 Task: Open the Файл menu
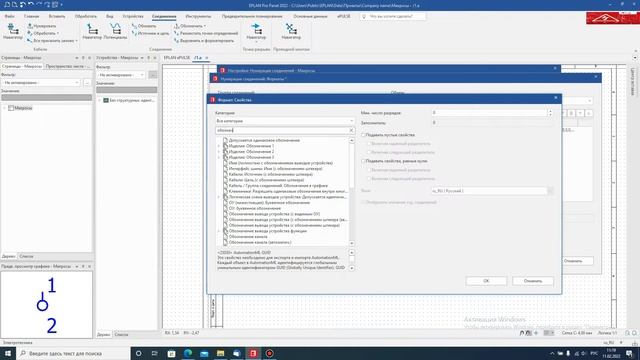tap(9, 16)
